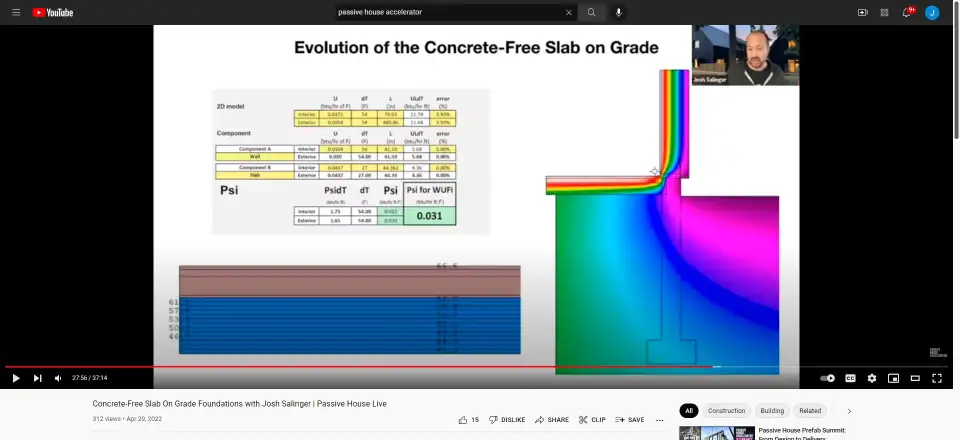Image resolution: width=960 pixels, height=440 pixels.
Task: Skip to the next video
Action: point(37,378)
